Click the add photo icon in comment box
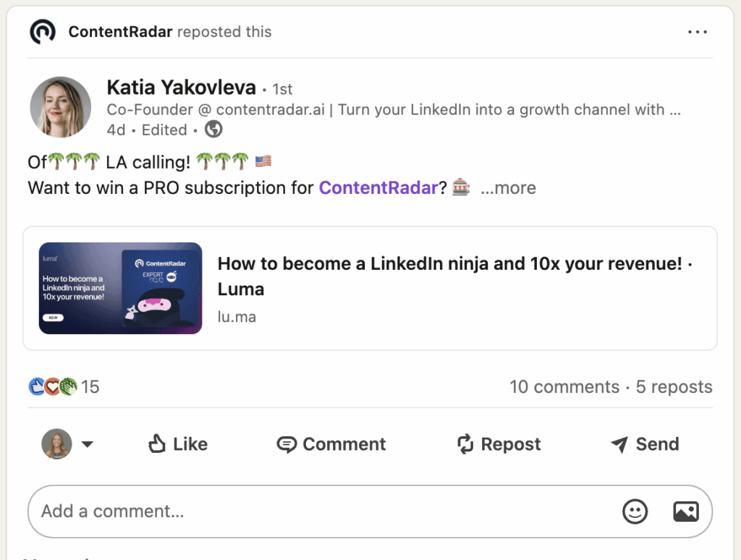Screen dimensions: 741x560 point(685,512)
